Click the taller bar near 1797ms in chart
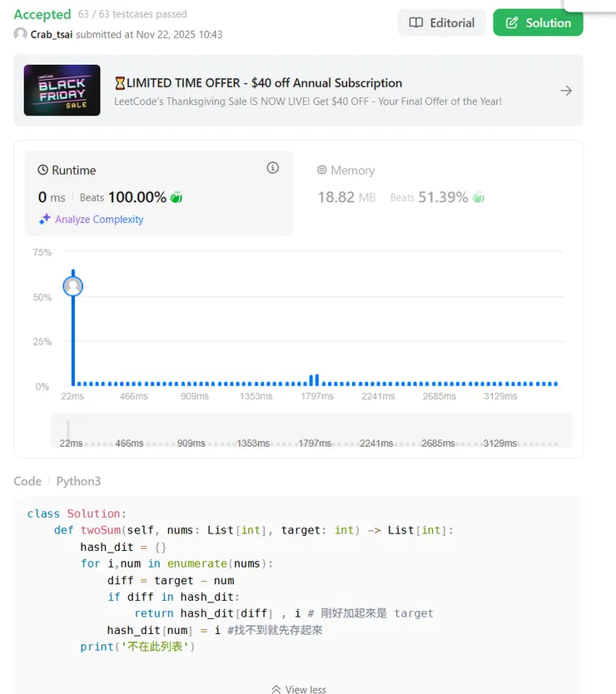This screenshot has height=694, width=616. (314, 379)
